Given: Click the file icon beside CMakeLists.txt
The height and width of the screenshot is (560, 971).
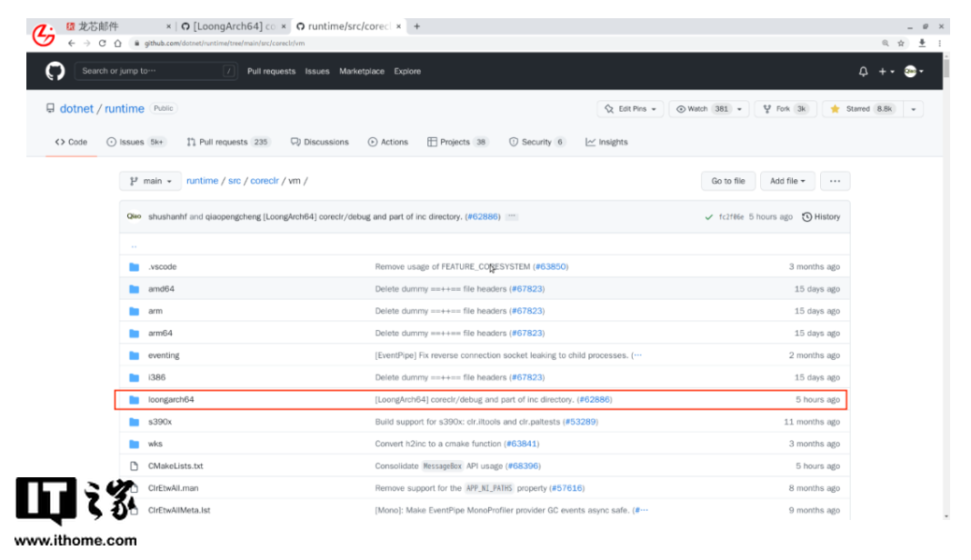Looking at the screenshot, I should pos(135,465).
